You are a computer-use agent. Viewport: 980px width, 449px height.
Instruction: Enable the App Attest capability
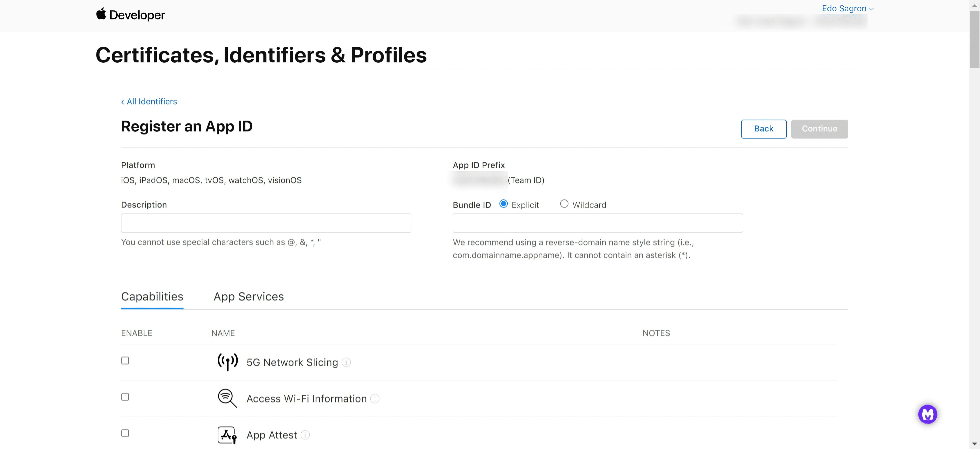125,433
